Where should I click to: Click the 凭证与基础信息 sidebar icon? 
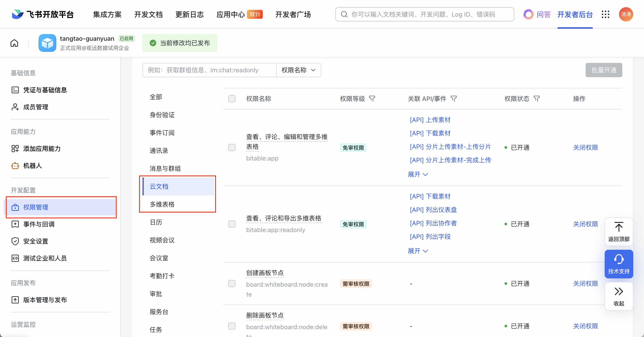[15, 90]
